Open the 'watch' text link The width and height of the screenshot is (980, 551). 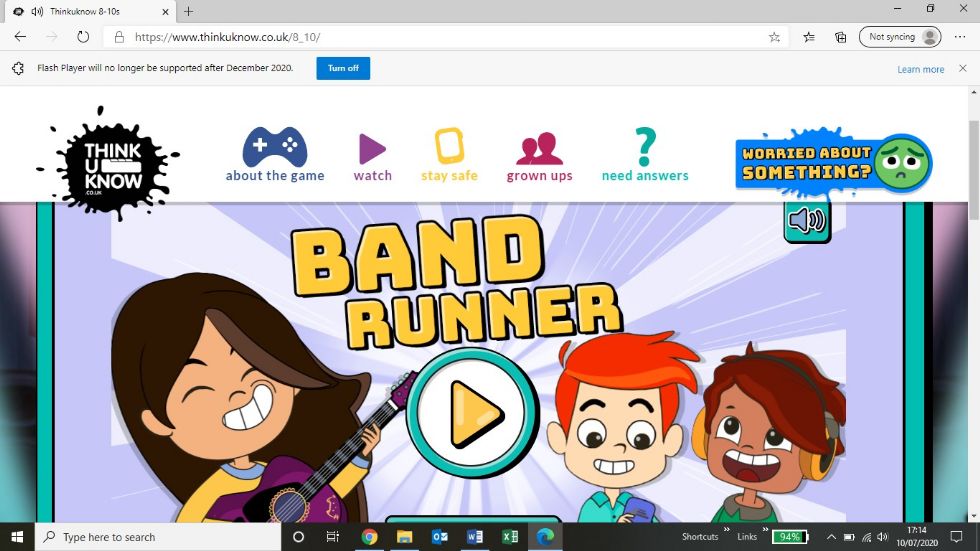372,176
